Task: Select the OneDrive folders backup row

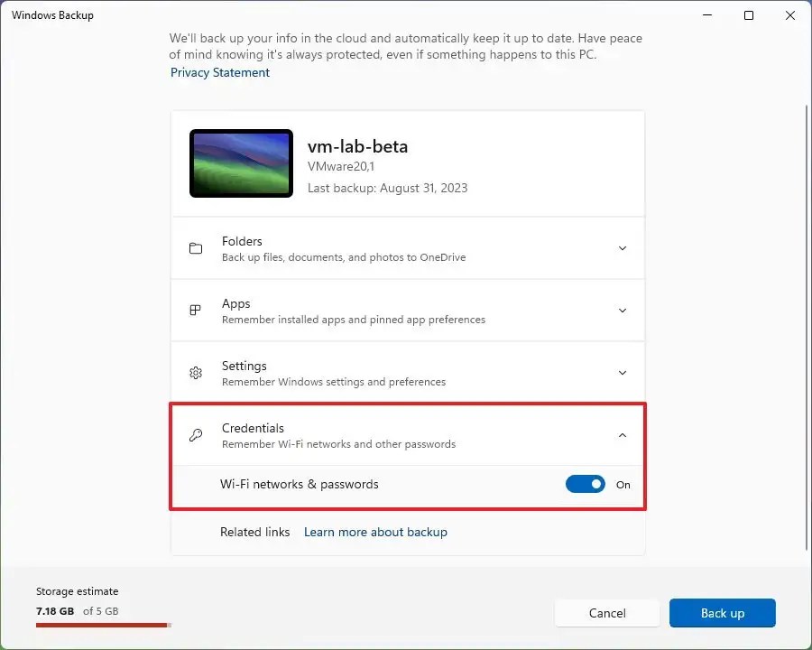Action: pyautogui.click(x=406, y=247)
